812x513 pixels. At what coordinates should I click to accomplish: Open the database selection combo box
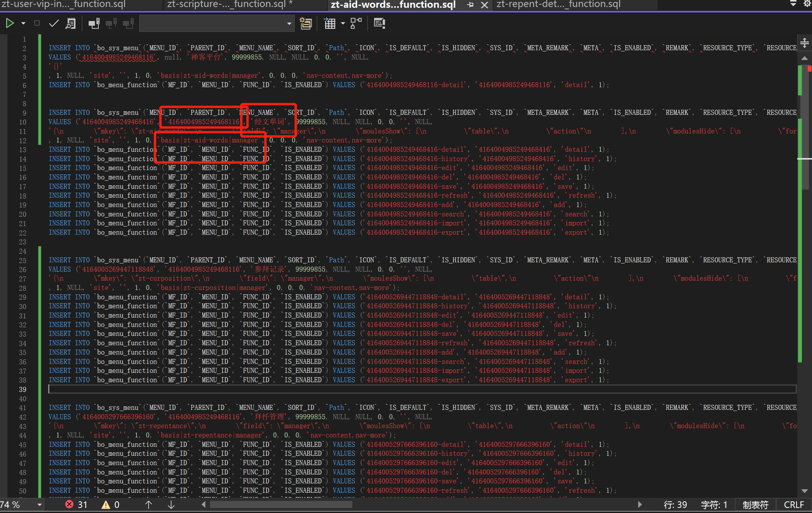pos(216,23)
